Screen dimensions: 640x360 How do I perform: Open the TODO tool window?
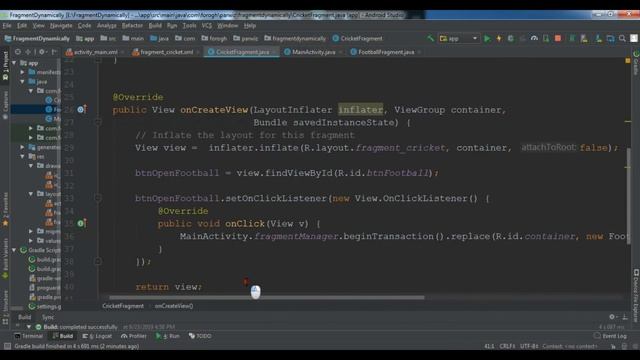pyautogui.click(x=200, y=336)
